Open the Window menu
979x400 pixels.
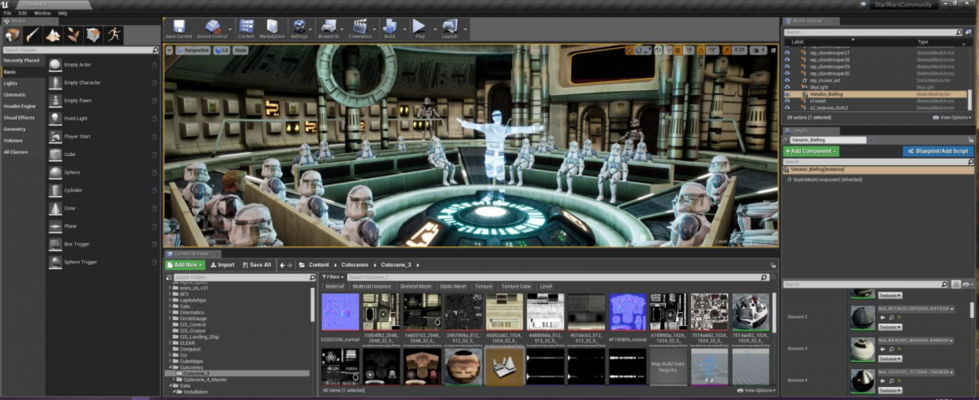42,12
